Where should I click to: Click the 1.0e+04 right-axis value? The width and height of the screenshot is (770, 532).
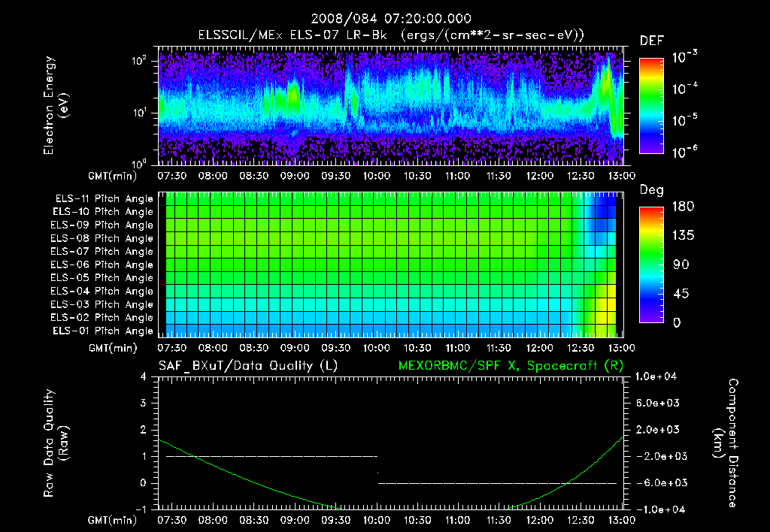point(656,376)
